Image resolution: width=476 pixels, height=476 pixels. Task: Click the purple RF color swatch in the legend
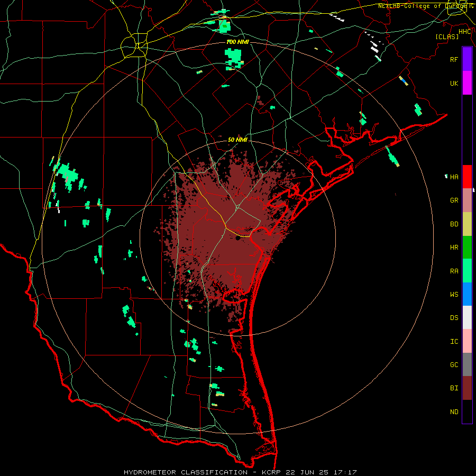coord(467,59)
